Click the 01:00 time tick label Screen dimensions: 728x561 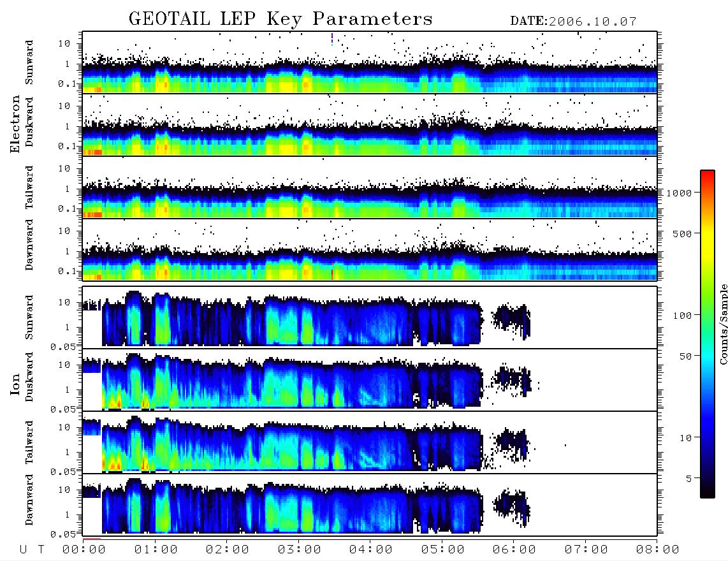[x=156, y=550]
